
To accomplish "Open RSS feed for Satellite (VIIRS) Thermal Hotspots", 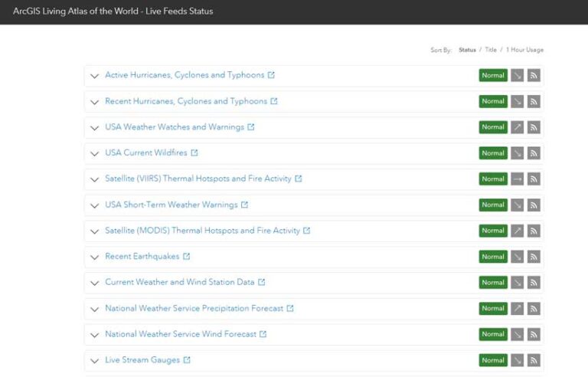I will point(534,179).
